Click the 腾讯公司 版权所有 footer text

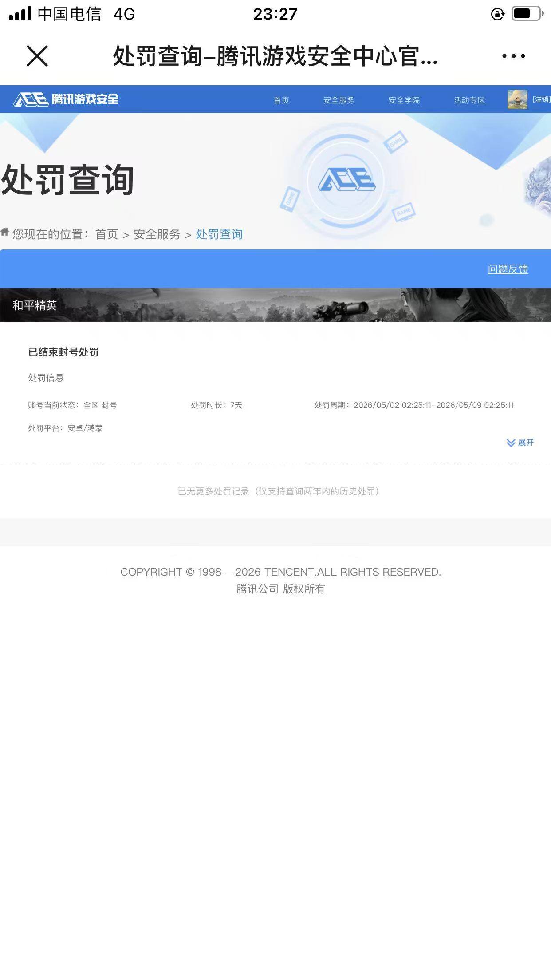coord(280,589)
